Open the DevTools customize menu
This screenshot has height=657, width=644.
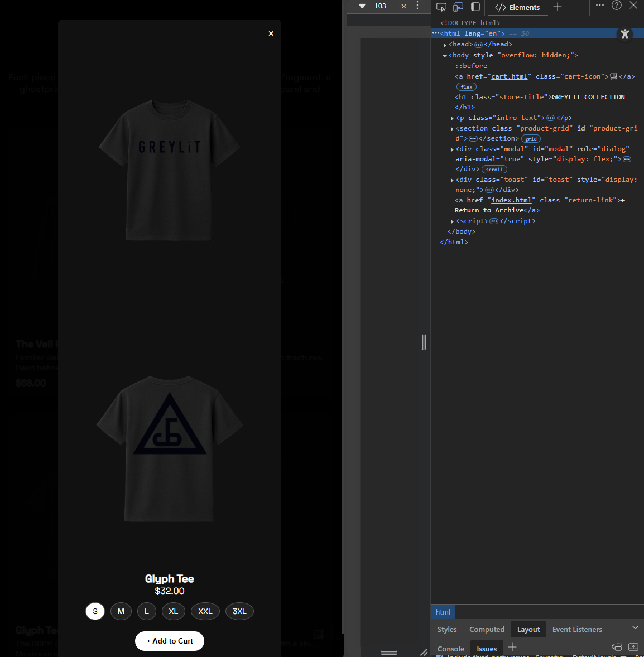(x=600, y=5)
